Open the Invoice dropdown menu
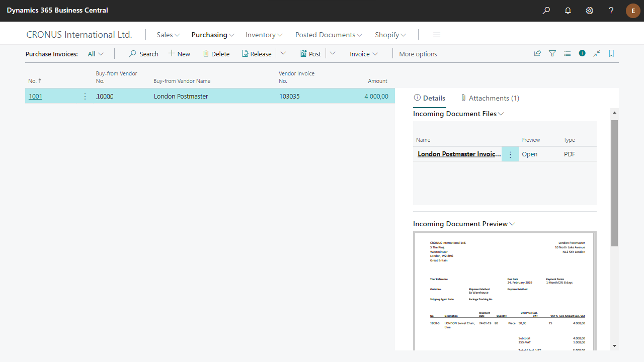 coord(364,54)
